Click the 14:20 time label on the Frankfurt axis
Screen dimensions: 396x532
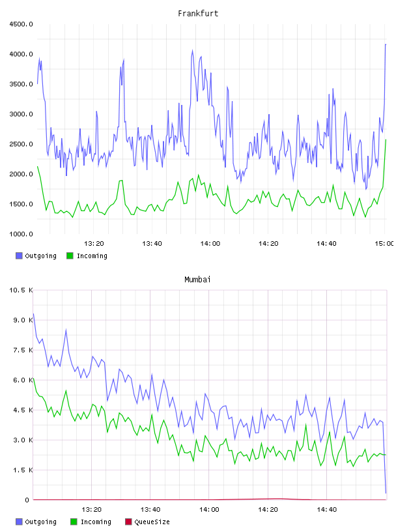[x=268, y=244]
